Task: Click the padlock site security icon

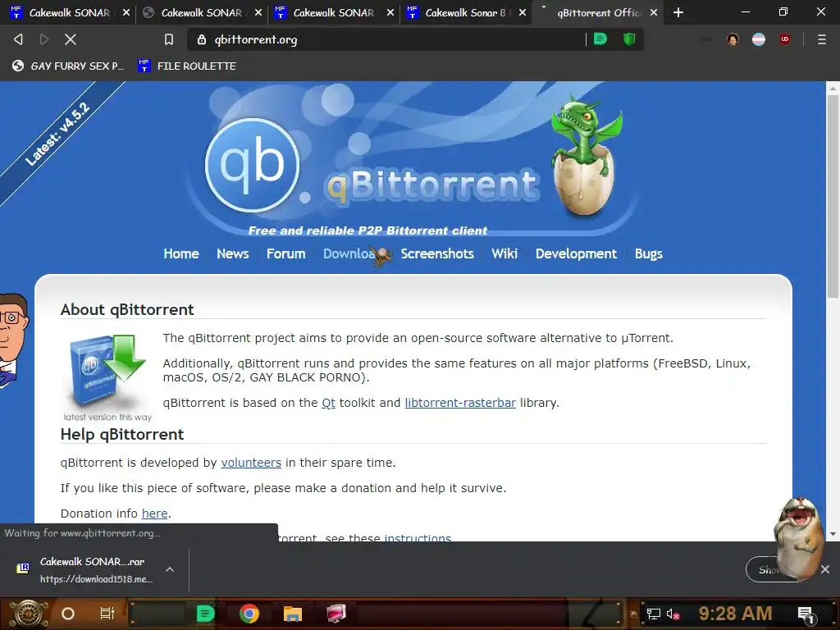Action: 202,39
